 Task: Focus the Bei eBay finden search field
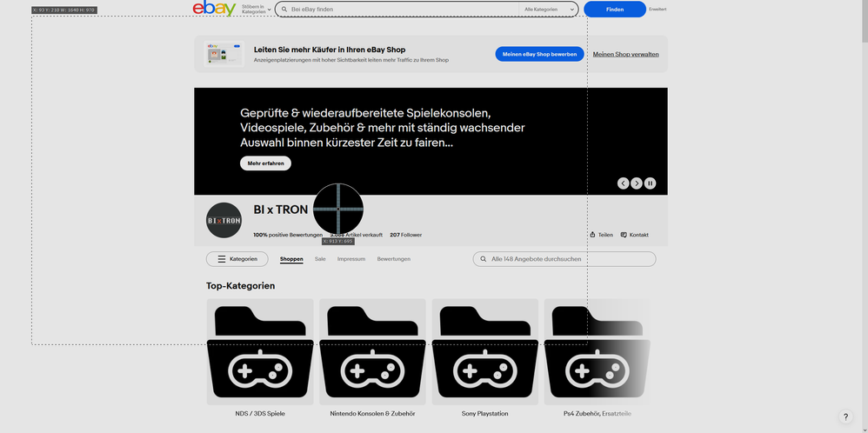point(400,10)
